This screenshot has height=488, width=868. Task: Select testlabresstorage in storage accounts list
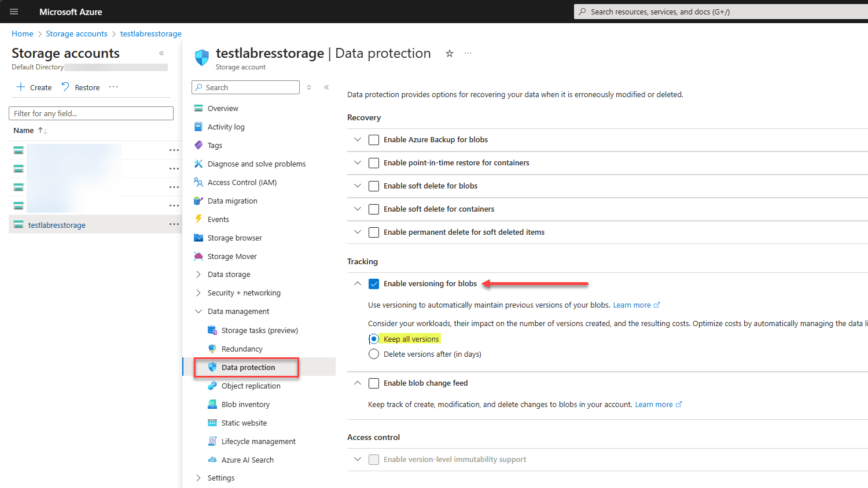tap(57, 225)
